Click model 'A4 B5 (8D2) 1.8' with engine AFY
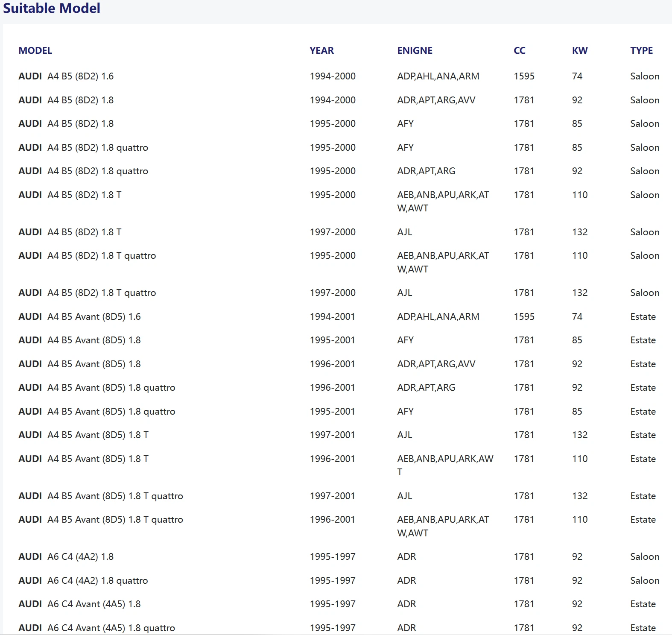Screen dimensions: 672x635 click(x=66, y=123)
